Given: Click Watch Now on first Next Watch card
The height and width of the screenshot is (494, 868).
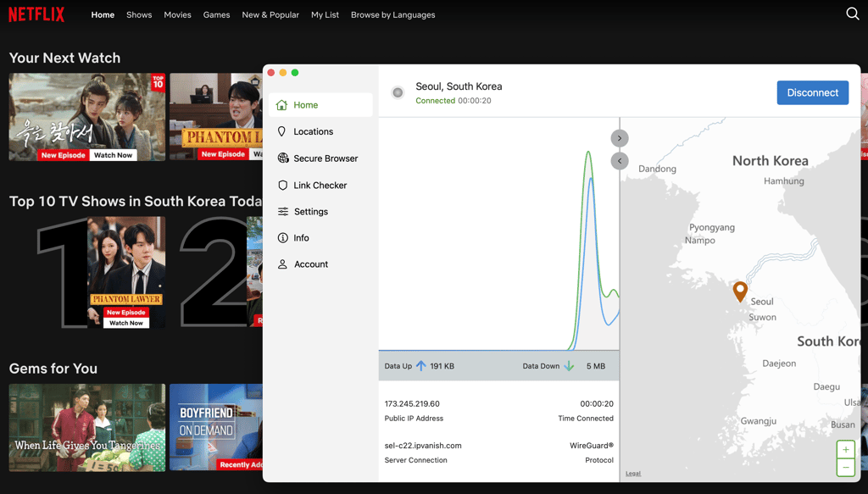Looking at the screenshot, I should [x=113, y=155].
